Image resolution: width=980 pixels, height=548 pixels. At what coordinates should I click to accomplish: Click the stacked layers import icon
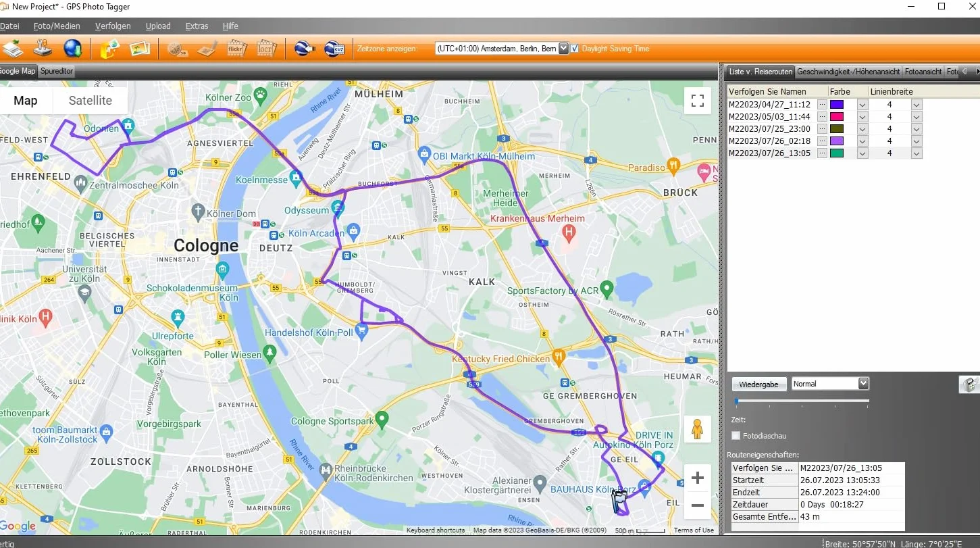tap(13, 49)
